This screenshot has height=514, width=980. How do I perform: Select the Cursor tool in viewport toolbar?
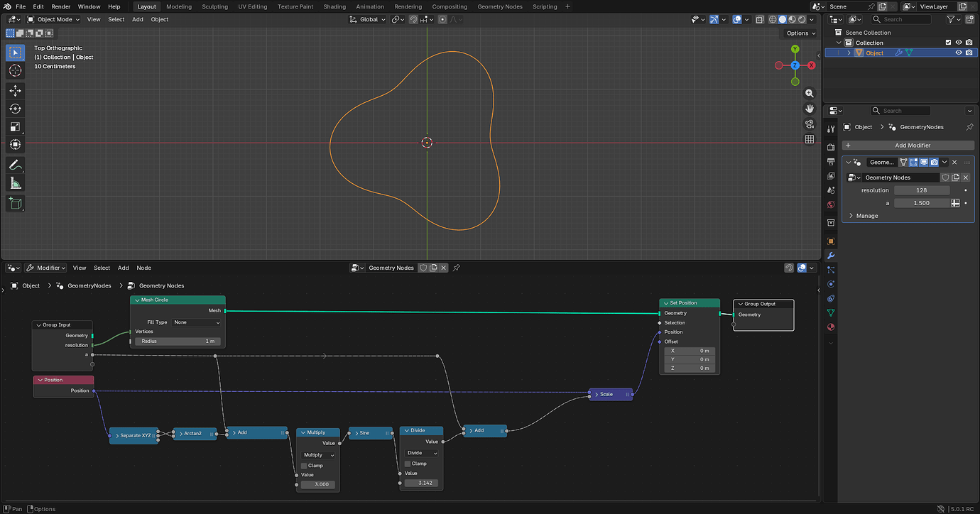[x=15, y=71]
